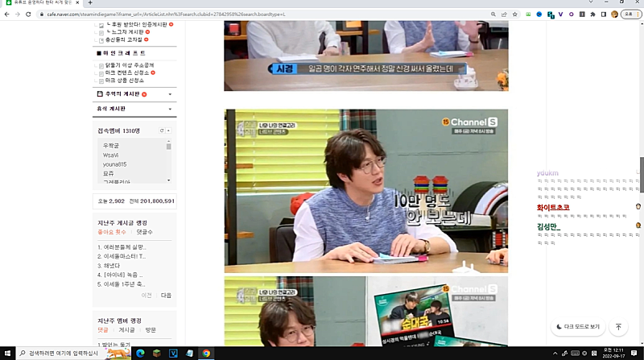This screenshot has width=644, height=360.
Task: Expand the 추억의 게시판 section
Action: pyautogui.click(x=170, y=94)
